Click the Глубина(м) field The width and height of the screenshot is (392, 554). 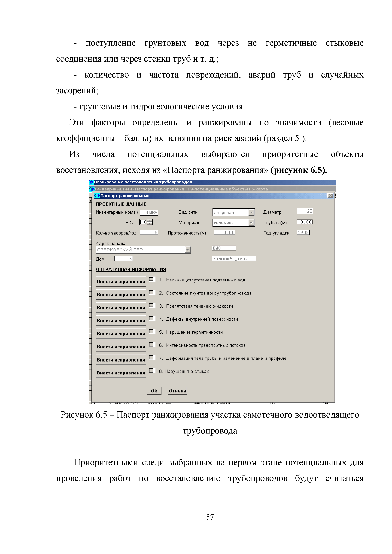coord(305,222)
